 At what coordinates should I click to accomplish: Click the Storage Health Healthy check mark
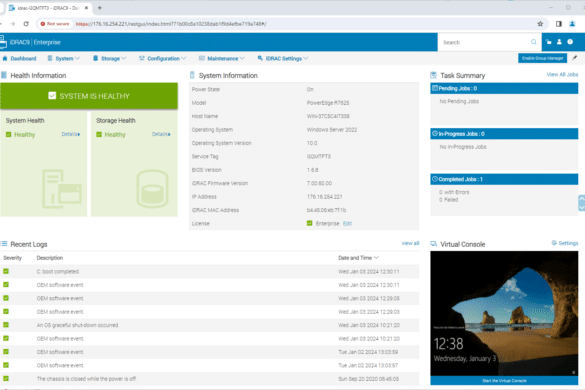click(99, 134)
